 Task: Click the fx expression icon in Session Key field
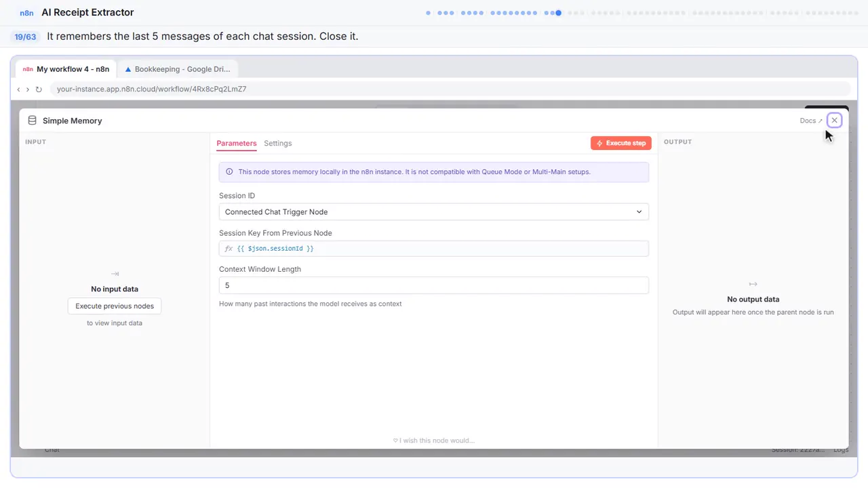229,249
